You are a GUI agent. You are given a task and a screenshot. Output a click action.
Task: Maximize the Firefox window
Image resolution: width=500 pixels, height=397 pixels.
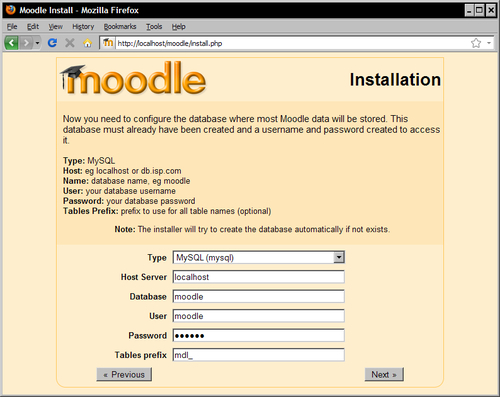(x=480, y=10)
